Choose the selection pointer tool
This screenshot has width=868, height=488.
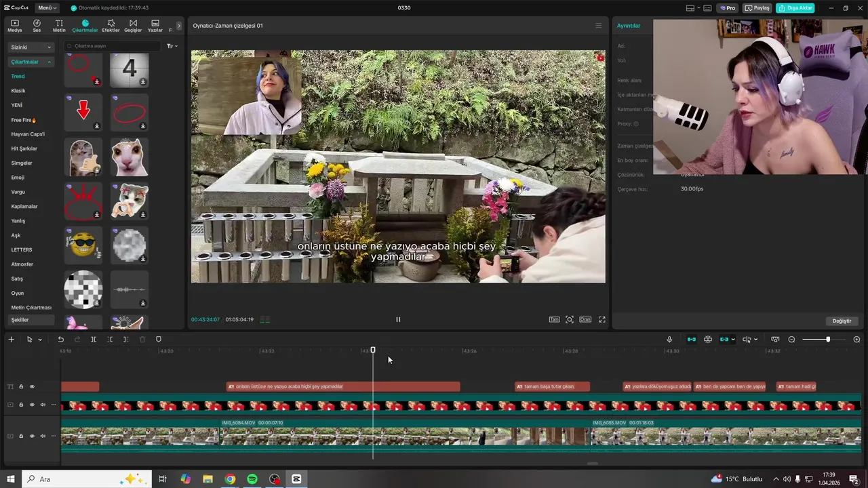coord(29,340)
